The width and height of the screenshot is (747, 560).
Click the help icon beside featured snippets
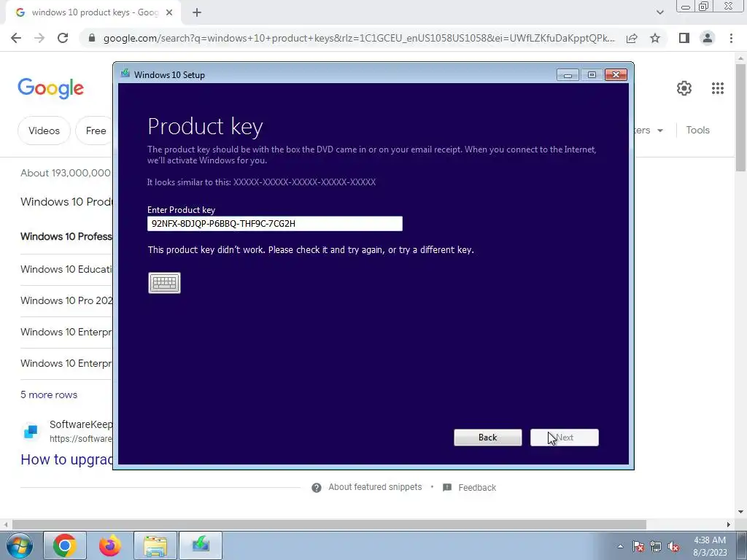(317, 488)
